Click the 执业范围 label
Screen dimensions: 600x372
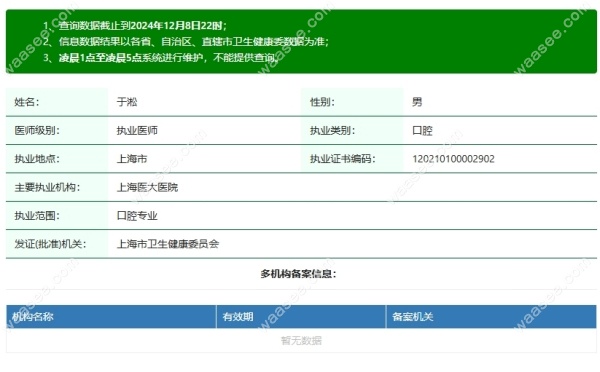(x=37, y=215)
